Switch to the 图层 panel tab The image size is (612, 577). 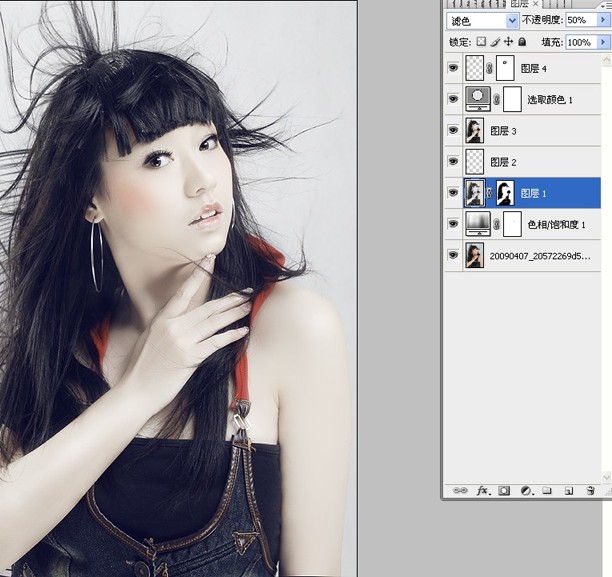coord(519,4)
